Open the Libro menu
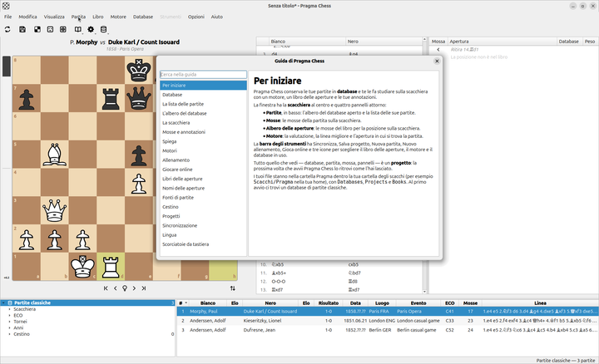The height and width of the screenshot is (364, 599). (98, 17)
